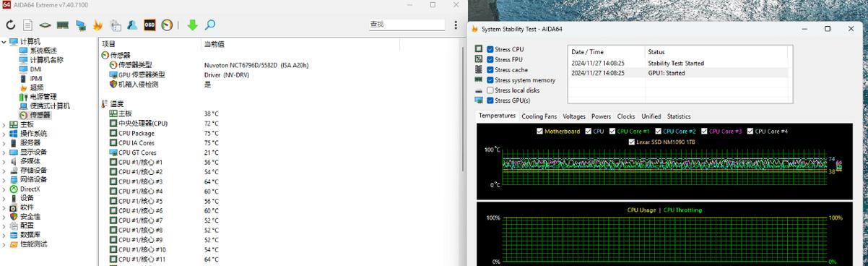This screenshot has width=868, height=266.
Task: Toggle the Lexar SSD NM1090 1TB checkbox
Action: [x=632, y=142]
